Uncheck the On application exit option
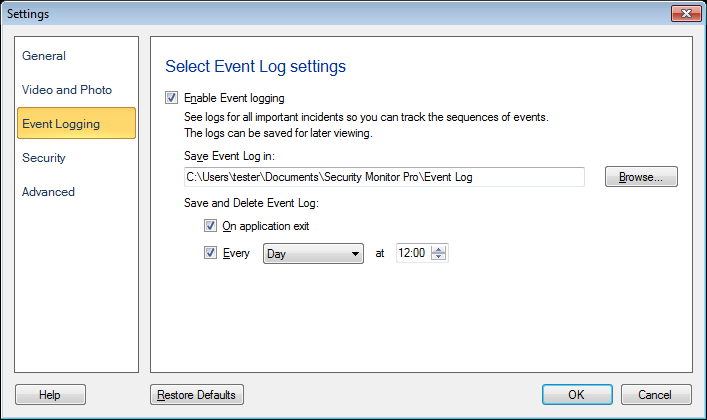 [210, 226]
